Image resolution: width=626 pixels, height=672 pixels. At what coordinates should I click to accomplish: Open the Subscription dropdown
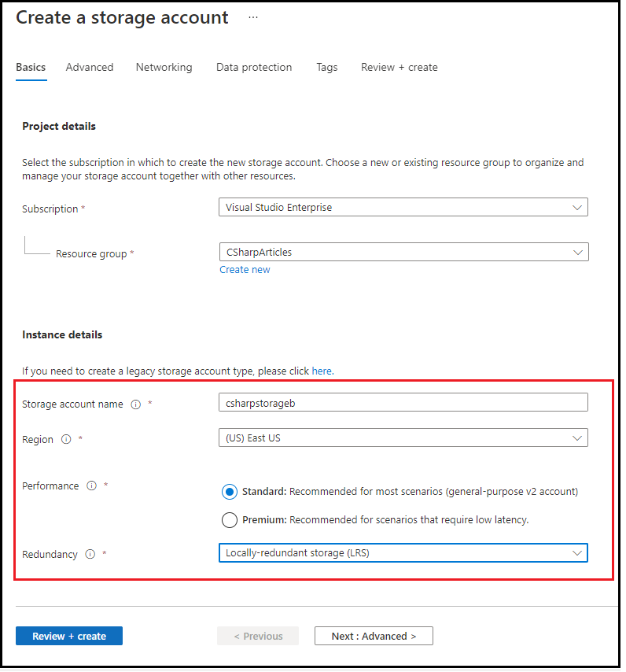tap(403, 208)
